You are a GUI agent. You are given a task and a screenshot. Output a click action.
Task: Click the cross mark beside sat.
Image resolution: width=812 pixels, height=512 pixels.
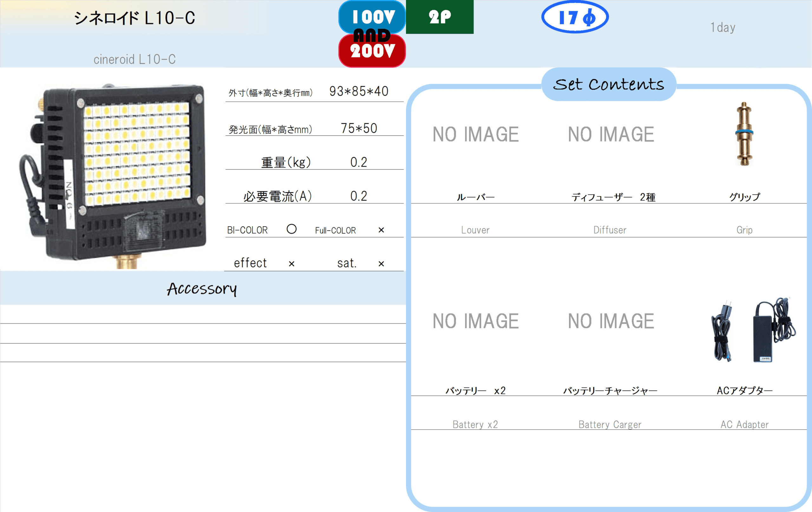coord(381,264)
